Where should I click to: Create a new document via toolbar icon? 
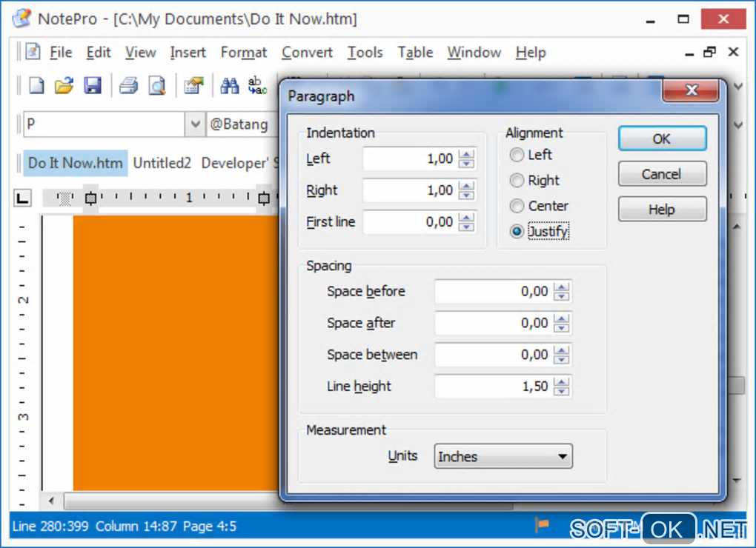point(36,86)
